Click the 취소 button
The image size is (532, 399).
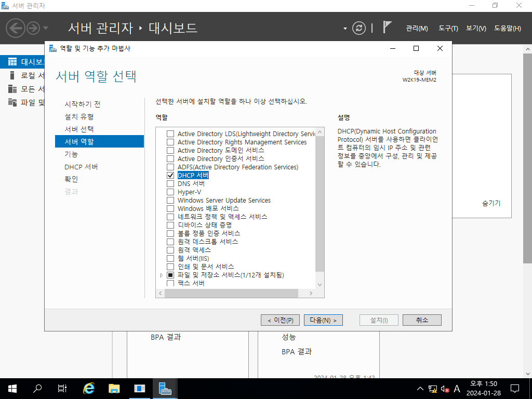click(x=422, y=320)
